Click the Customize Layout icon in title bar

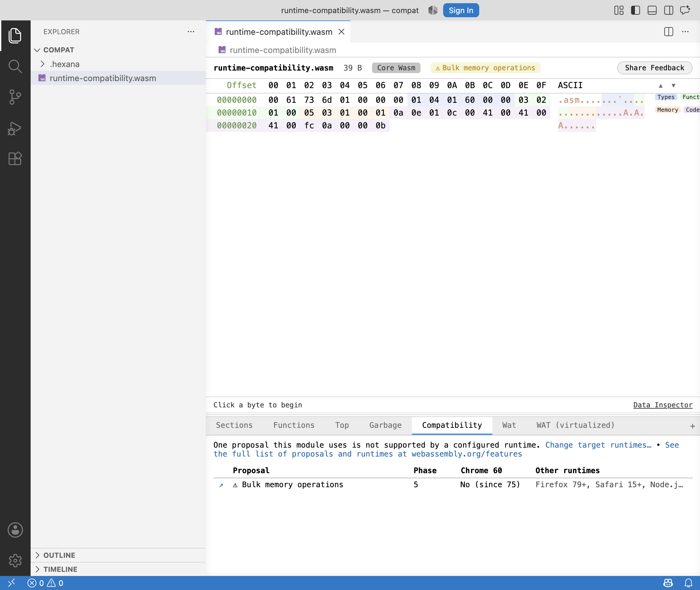(619, 10)
